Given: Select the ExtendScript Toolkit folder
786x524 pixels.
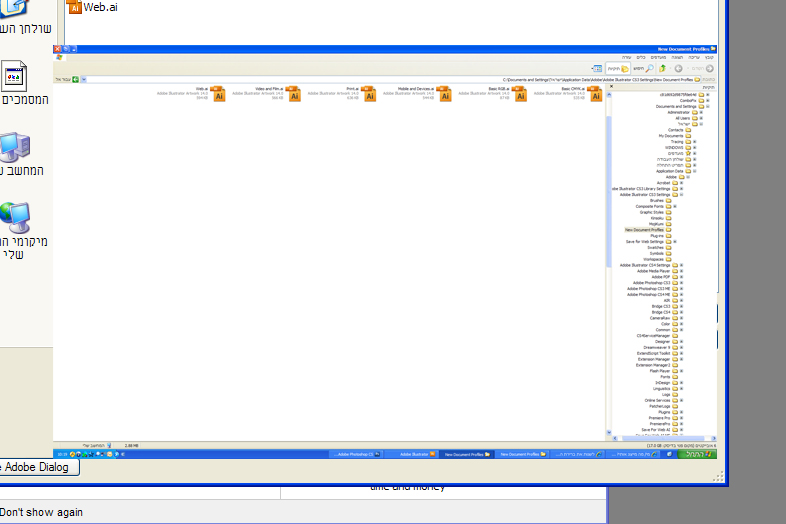Looking at the screenshot, I should 657,354.
